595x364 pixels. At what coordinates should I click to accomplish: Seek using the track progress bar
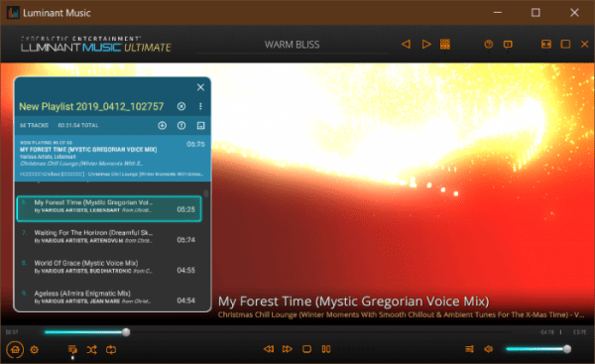coord(277,332)
